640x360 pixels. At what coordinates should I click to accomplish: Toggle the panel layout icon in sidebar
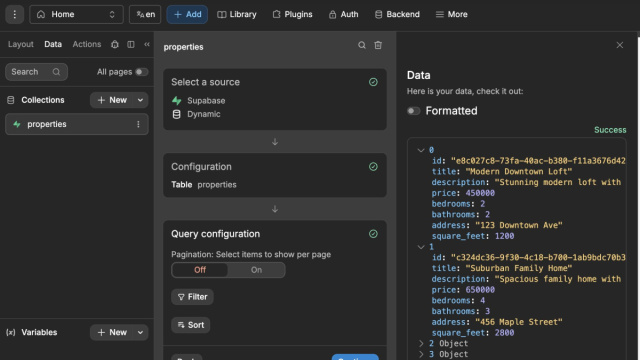131,44
